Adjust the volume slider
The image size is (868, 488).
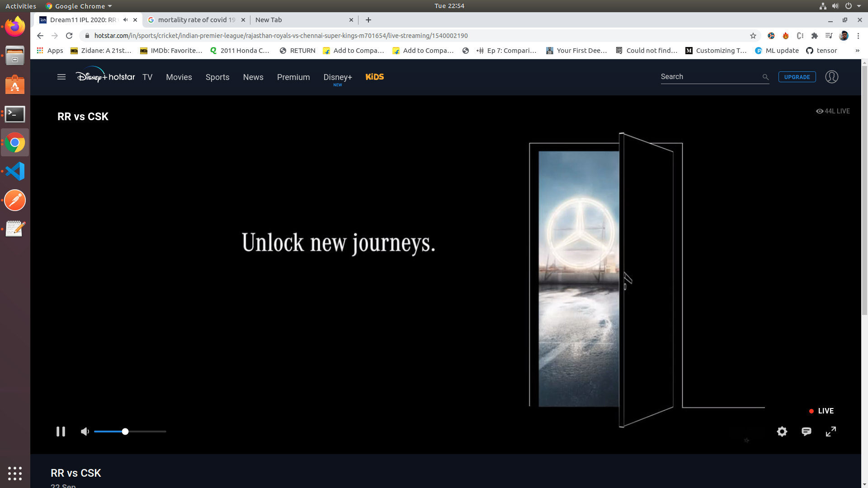coord(130,432)
